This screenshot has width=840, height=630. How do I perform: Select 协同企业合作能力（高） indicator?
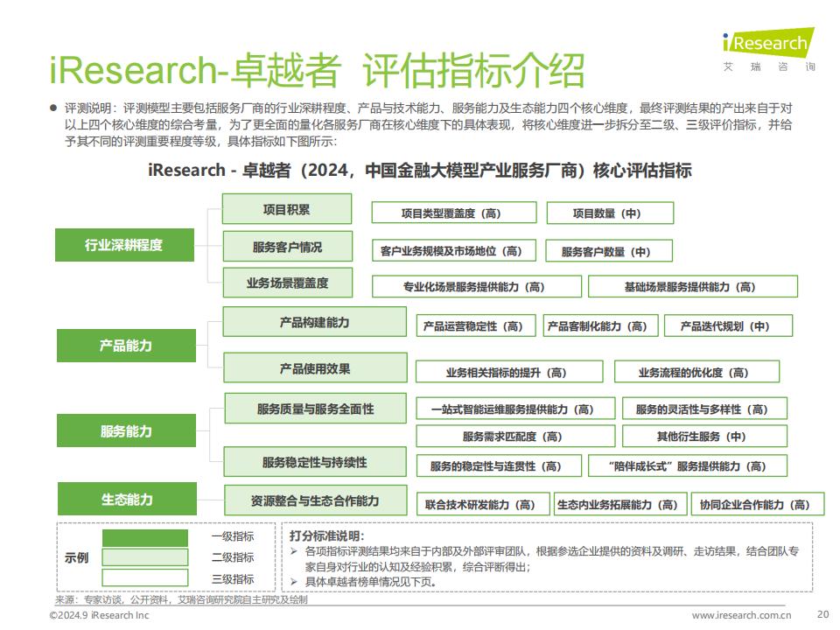758,504
